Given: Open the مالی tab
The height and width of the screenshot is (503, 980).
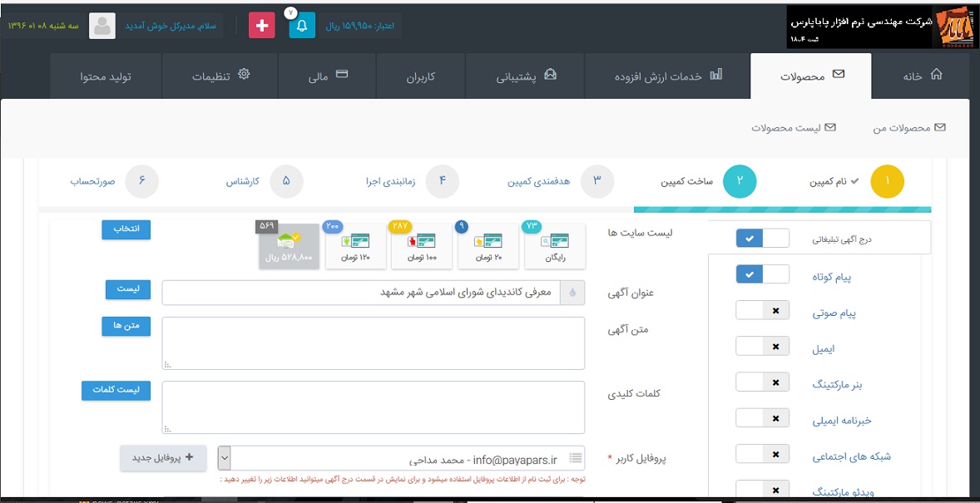Looking at the screenshot, I should (327, 76).
